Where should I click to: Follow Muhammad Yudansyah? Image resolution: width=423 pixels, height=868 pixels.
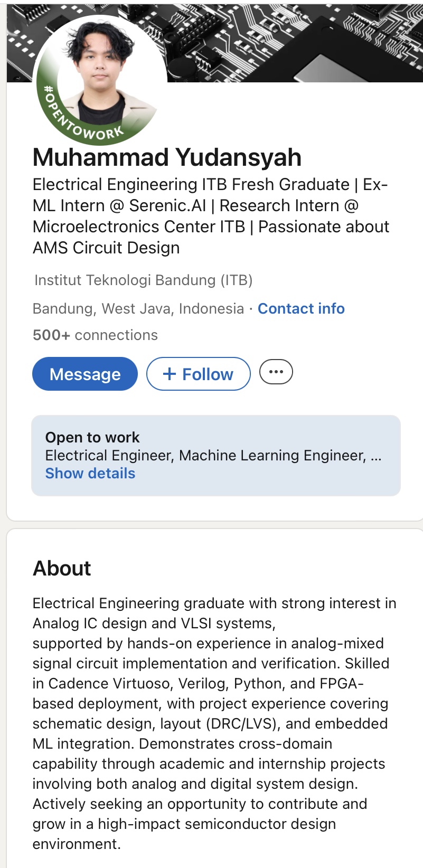tap(199, 374)
